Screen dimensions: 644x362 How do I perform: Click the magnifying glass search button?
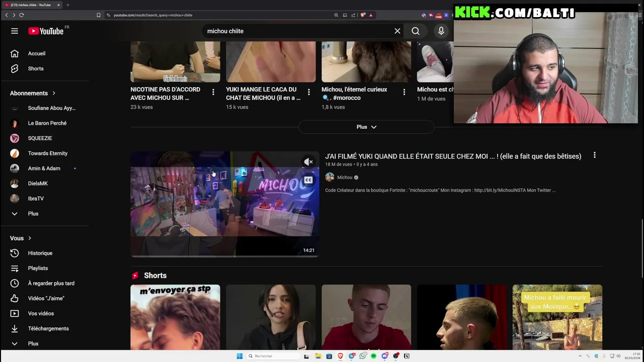pos(416,31)
